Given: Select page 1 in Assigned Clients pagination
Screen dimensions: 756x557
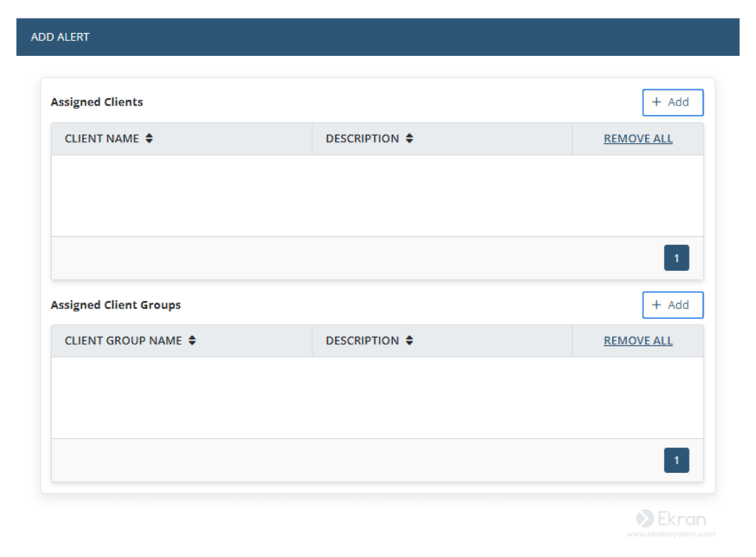Looking at the screenshot, I should coord(676,258).
